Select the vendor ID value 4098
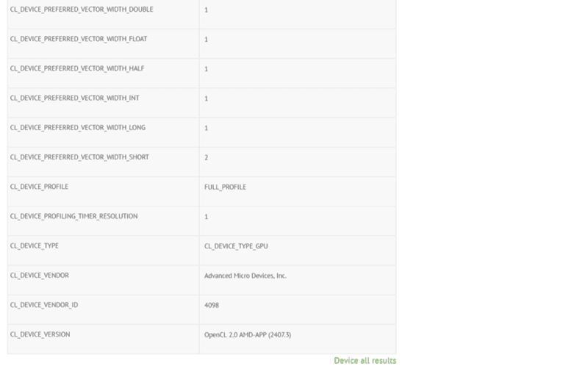The width and height of the screenshot is (588, 388). 212,305
